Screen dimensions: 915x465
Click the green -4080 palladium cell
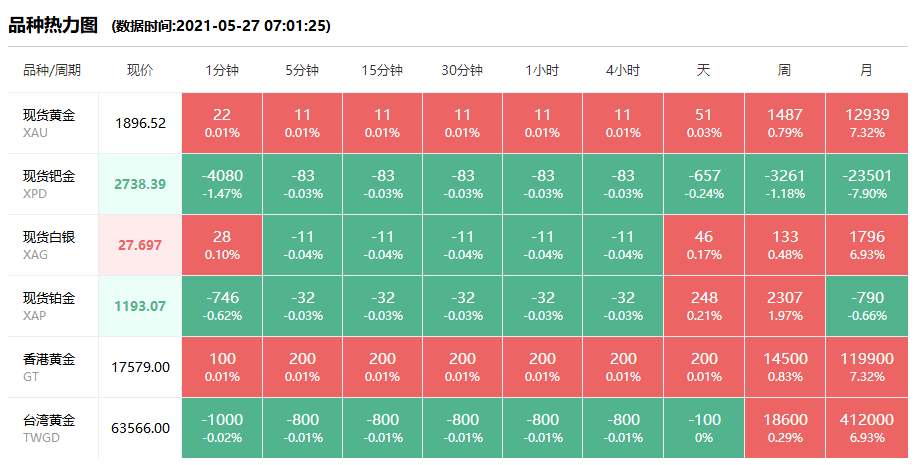[x=222, y=183]
